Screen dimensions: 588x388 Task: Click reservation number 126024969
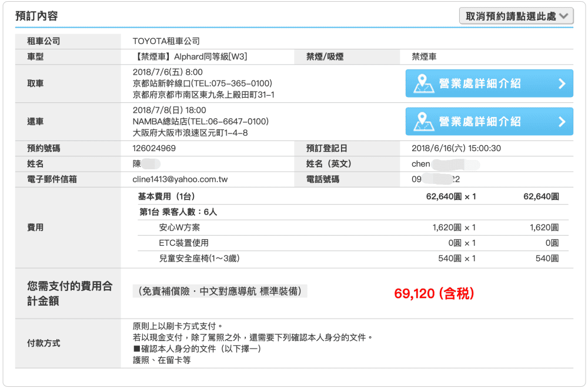[154, 149]
